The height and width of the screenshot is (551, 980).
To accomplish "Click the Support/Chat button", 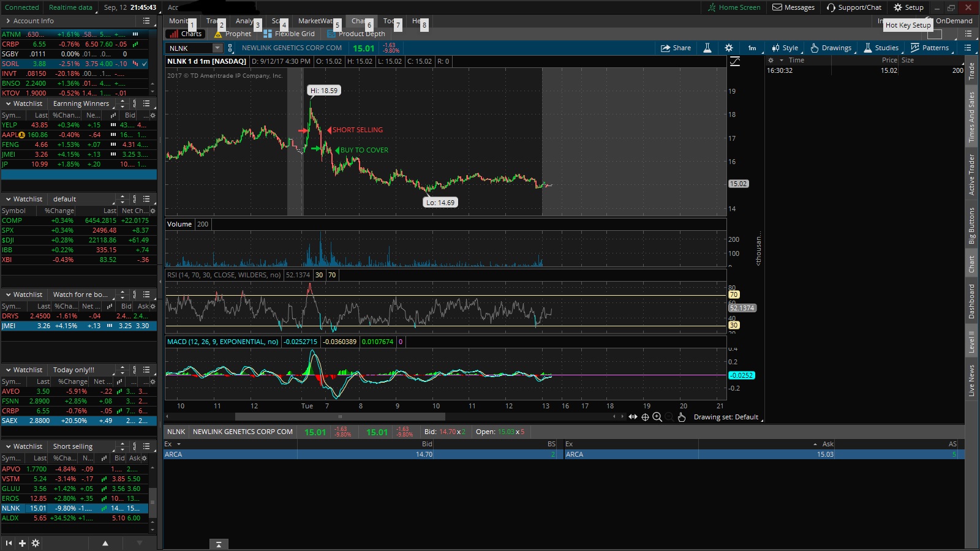I will click(x=854, y=7).
